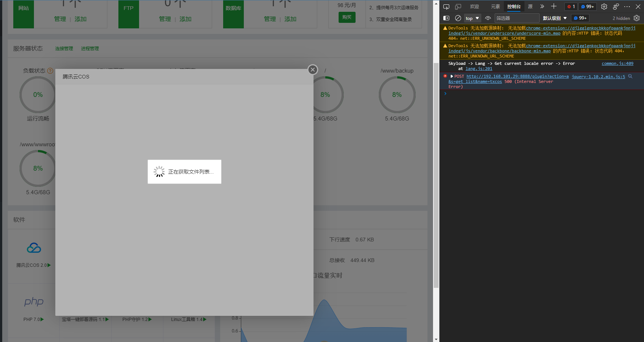Click the 管理 link under FTP

(x=165, y=19)
